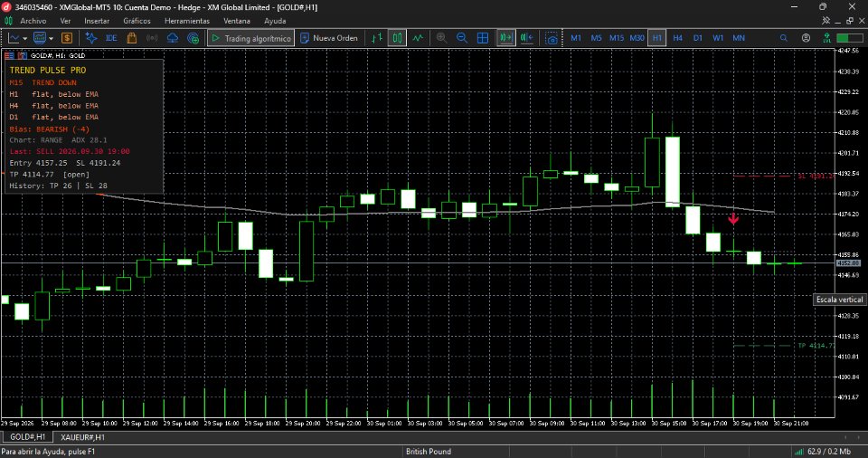Click the red sell arrow signal marker

tap(733, 219)
